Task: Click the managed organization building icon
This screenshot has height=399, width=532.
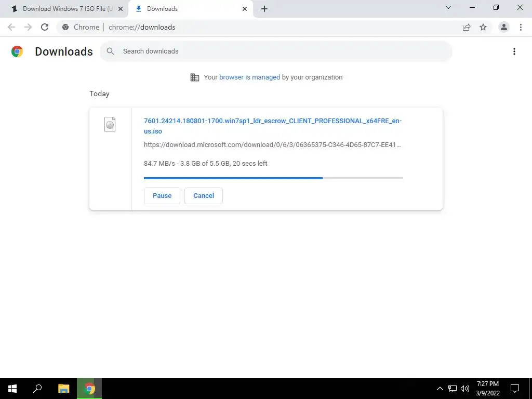Action: (x=195, y=77)
